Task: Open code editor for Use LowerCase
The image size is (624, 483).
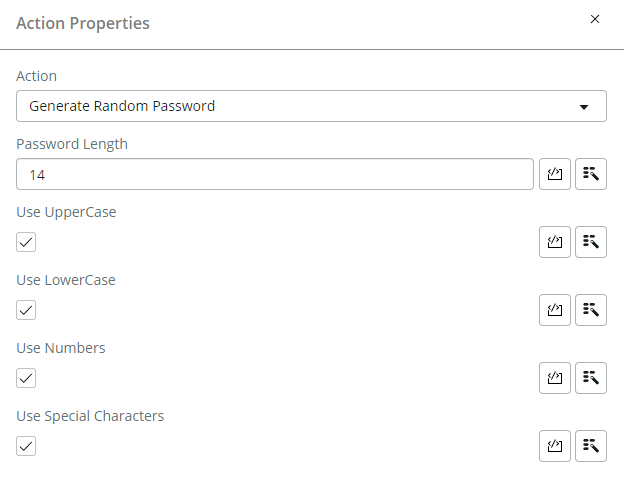Action: 555,310
